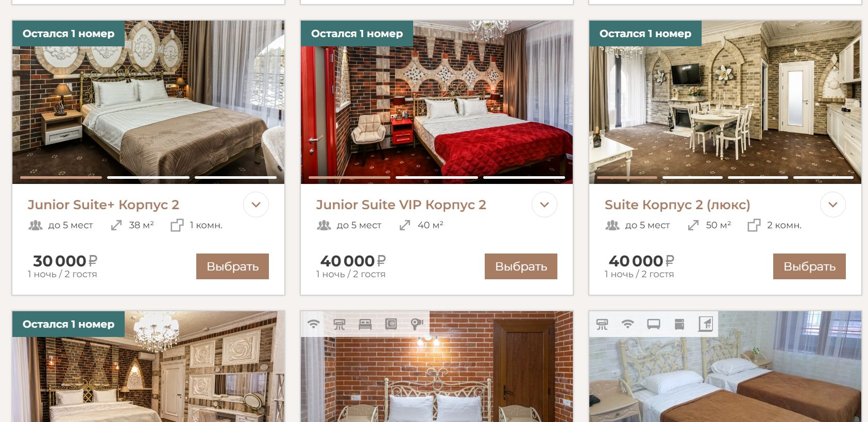Screen dimensions: 868x422
Task: Expand Junior Suite+ Корпус 2 details chevron
Action: (256, 205)
